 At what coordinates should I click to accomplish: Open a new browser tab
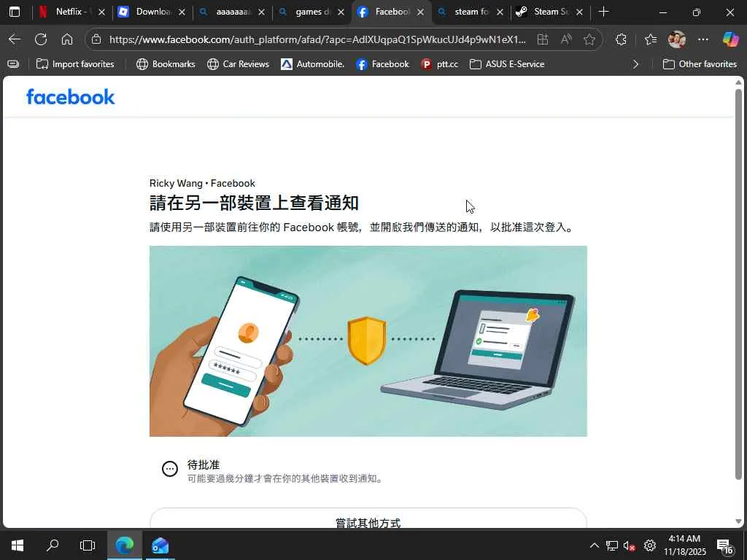(x=603, y=12)
